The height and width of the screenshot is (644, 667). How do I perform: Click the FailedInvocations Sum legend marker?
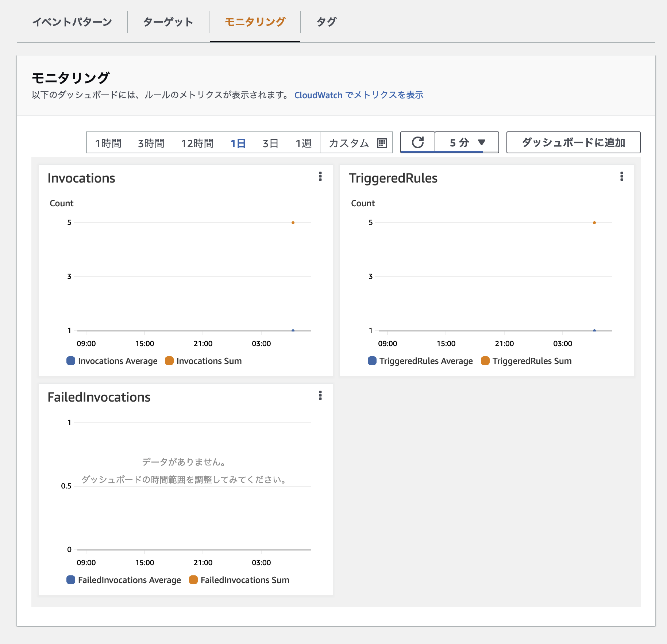point(193,580)
